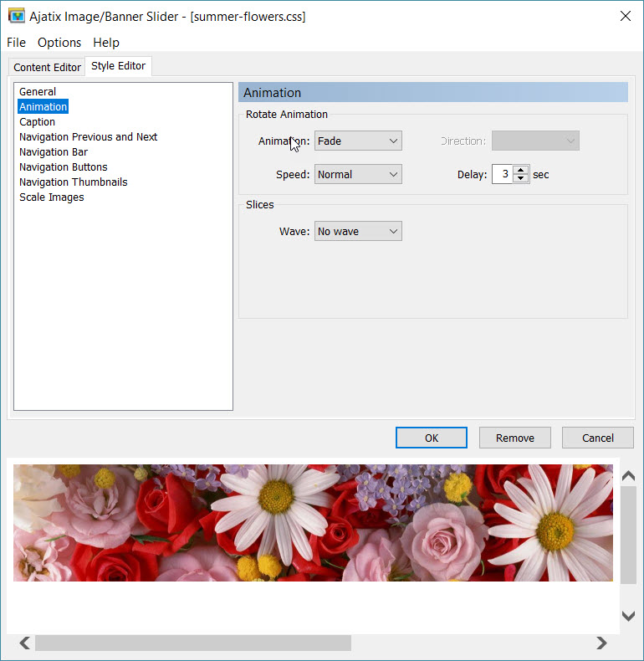Image resolution: width=644 pixels, height=661 pixels.
Task: Open the Help menu
Action: (106, 43)
